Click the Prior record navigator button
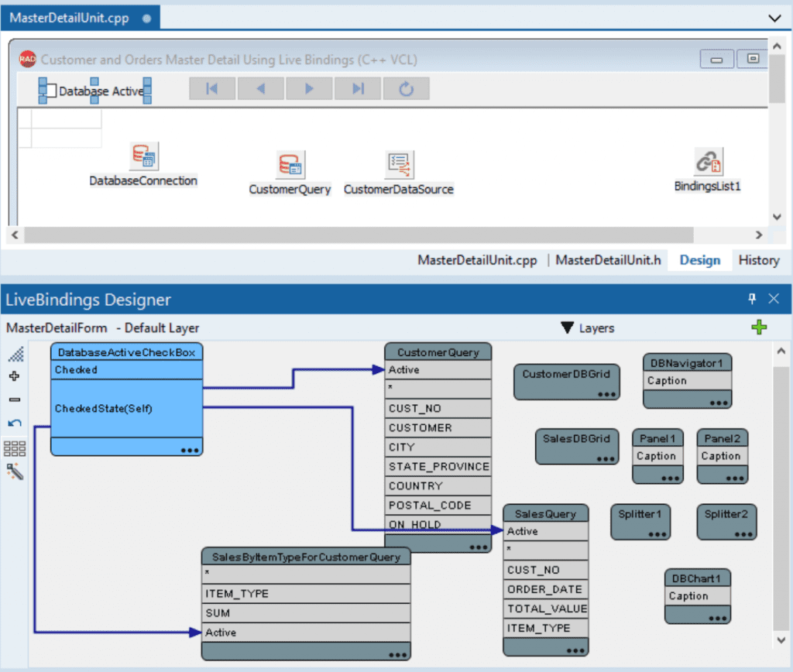 [260, 89]
